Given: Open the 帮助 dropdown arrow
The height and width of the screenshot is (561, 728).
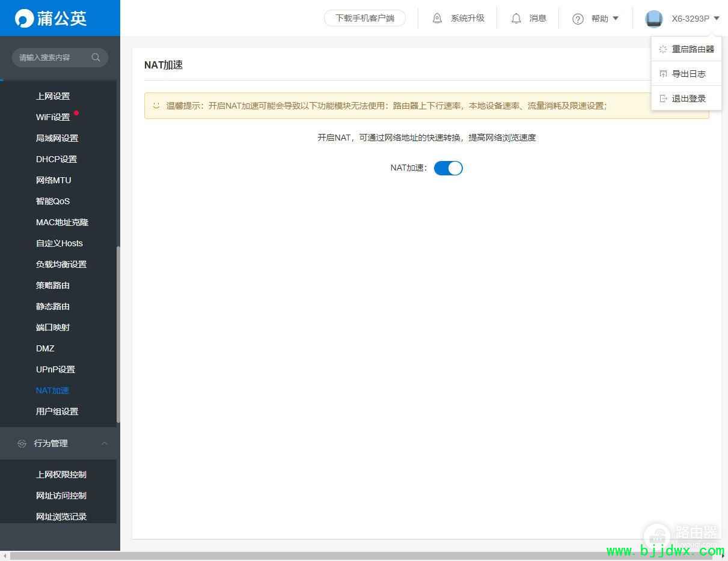Looking at the screenshot, I should coord(616,19).
